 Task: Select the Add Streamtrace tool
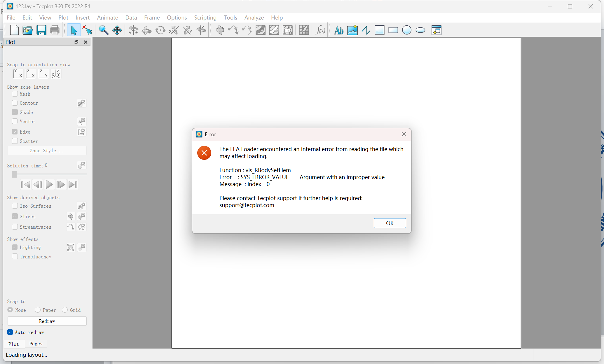point(233,30)
